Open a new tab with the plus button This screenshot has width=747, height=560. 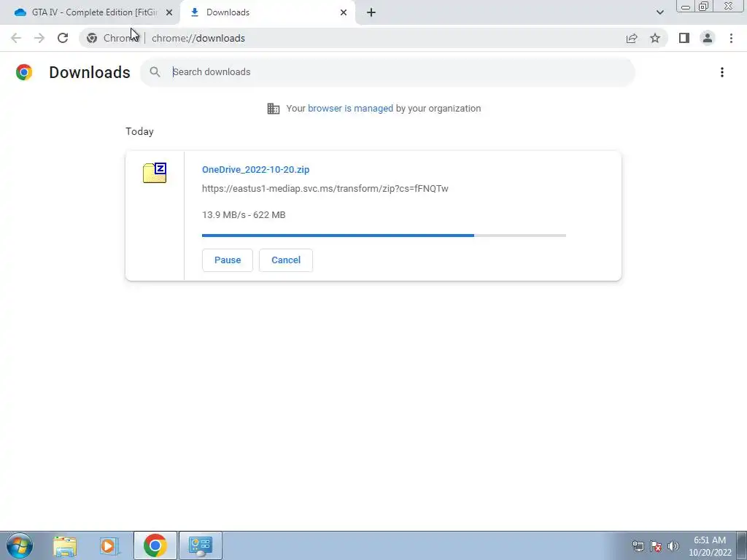(371, 12)
